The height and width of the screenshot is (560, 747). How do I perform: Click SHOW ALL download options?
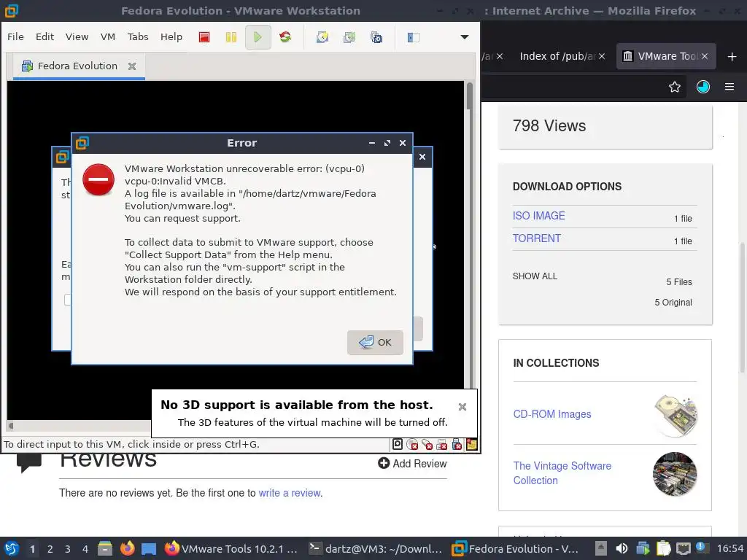[535, 276]
